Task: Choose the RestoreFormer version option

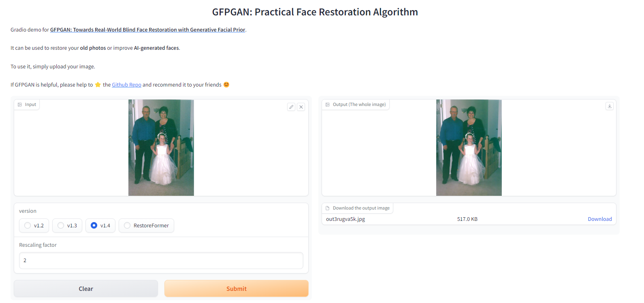Action: click(128, 225)
